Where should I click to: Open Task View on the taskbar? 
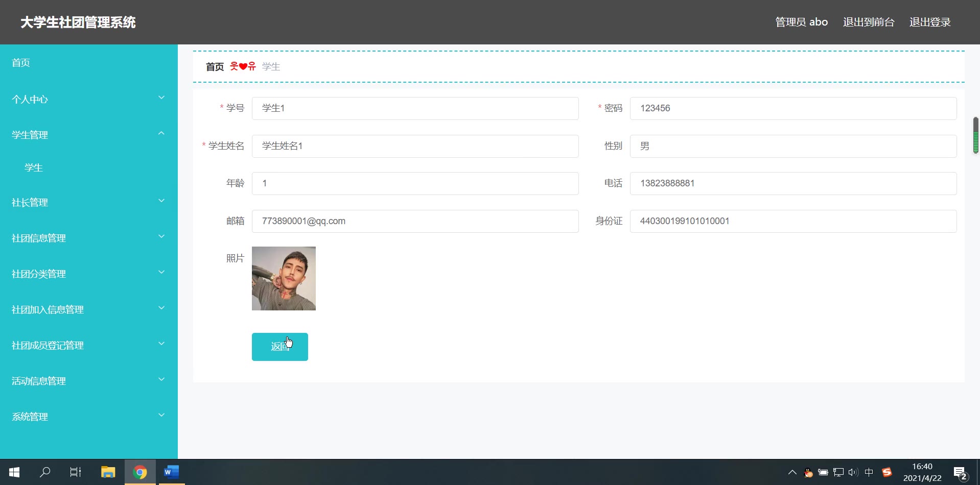pos(76,472)
